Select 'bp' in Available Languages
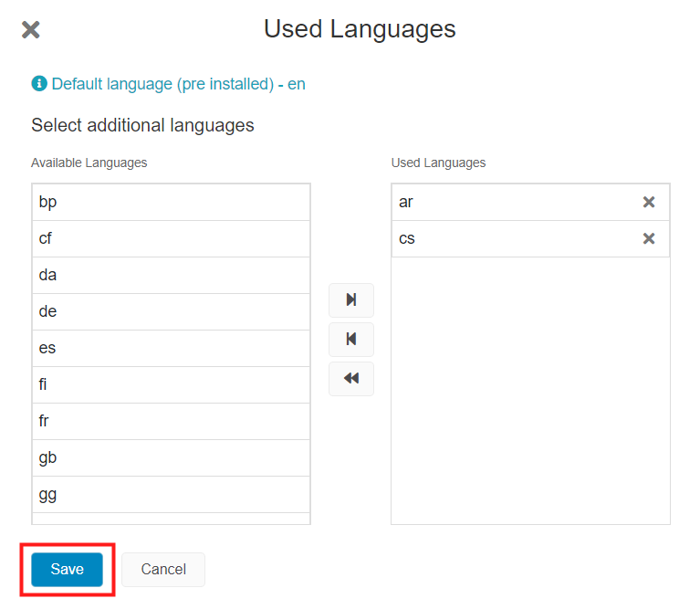700x609 pixels. pos(171,203)
